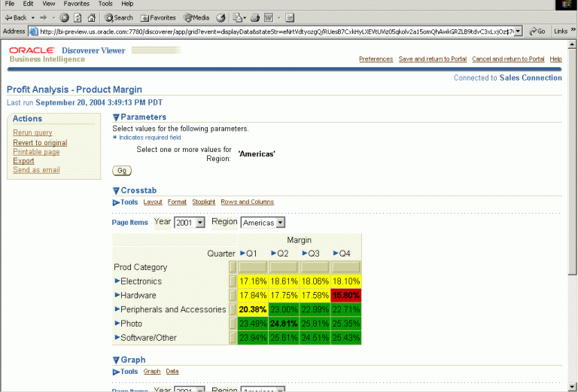
Task: Drill into Electronics row arrow
Action: [x=117, y=281]
